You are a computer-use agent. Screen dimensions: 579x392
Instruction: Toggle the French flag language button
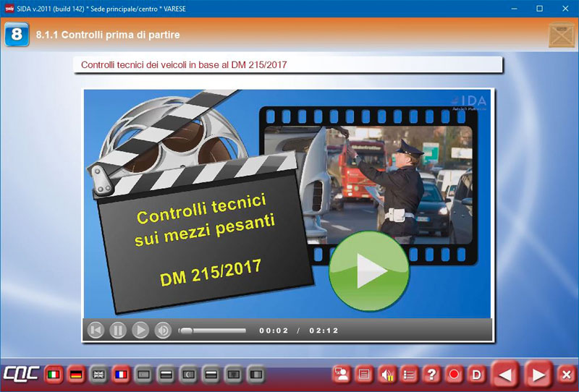[x=121, y=375]
